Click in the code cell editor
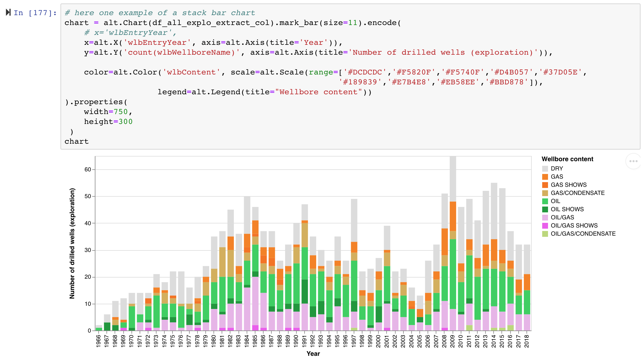This screenshot has width=644, height=359. 350,77
